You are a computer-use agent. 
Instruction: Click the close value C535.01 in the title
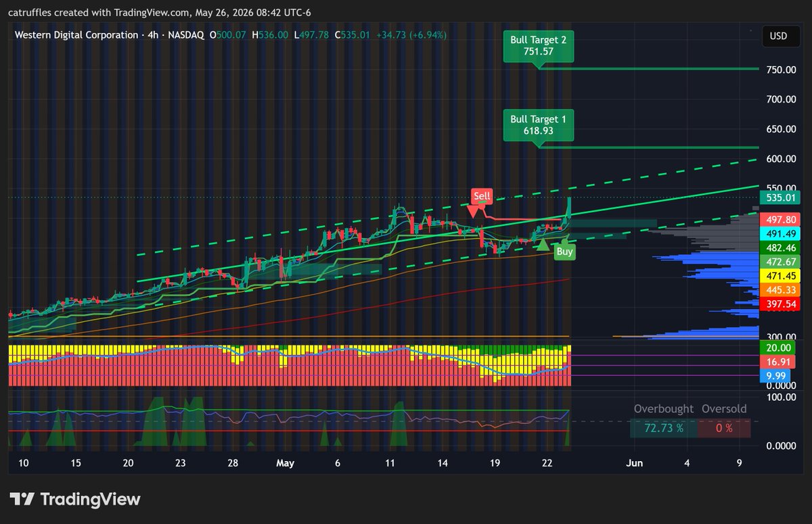point(353,35)
